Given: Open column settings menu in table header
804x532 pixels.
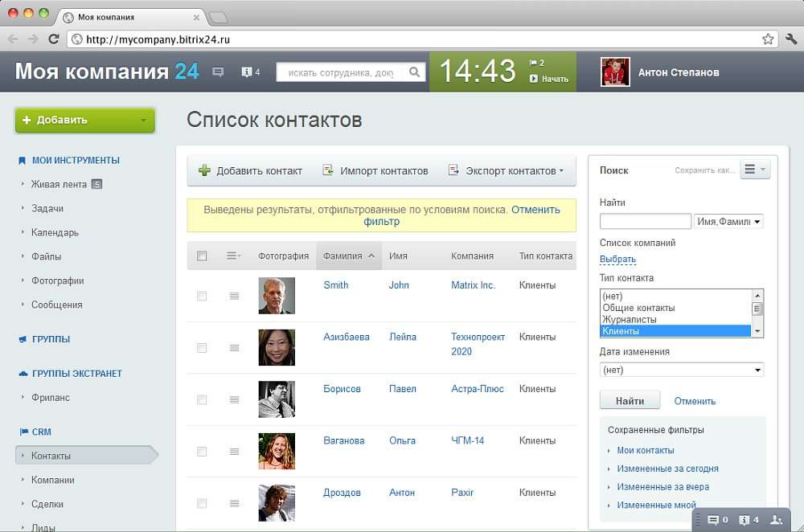Looking at the screenshot, I should [x=233, y=256].
